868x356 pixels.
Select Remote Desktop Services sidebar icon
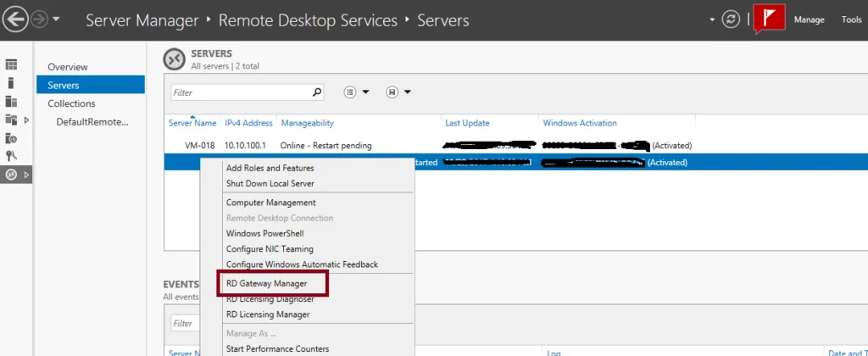[11, 175]
